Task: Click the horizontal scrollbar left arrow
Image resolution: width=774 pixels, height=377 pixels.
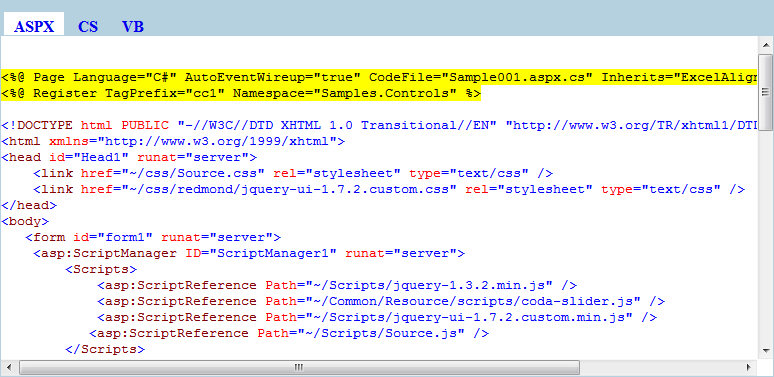Action: [x=9, y=367]
